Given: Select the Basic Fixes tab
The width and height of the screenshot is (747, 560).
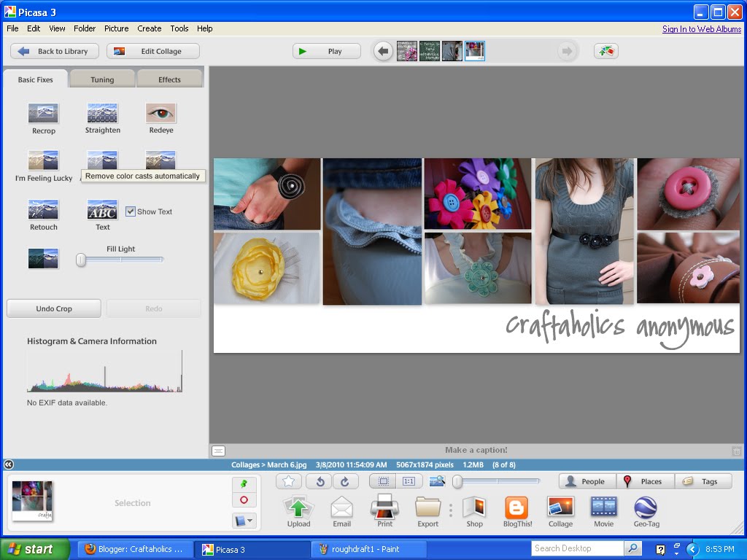Looking at the screenshot, I should [36, 79].
